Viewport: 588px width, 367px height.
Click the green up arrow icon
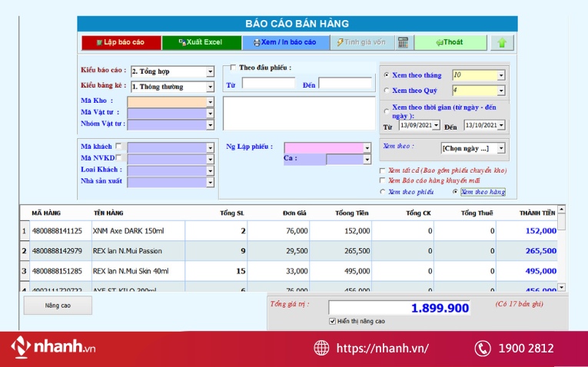(x=502, y=43)
